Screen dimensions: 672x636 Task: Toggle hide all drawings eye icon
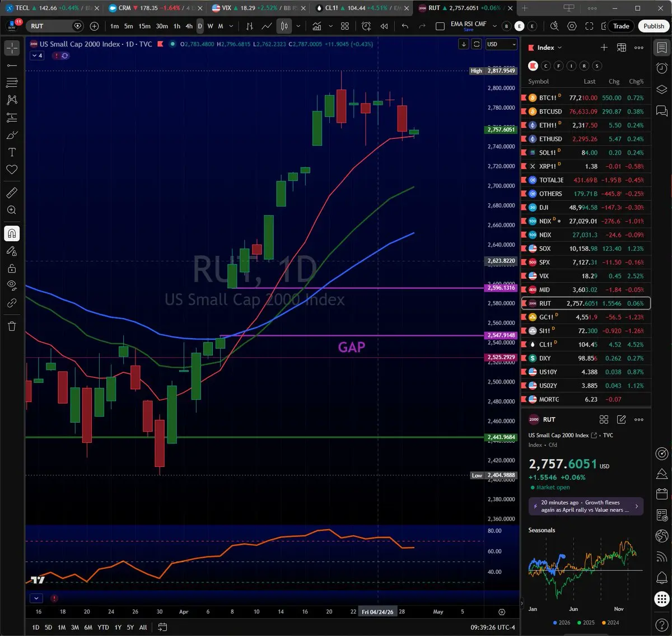click(12, 286)
